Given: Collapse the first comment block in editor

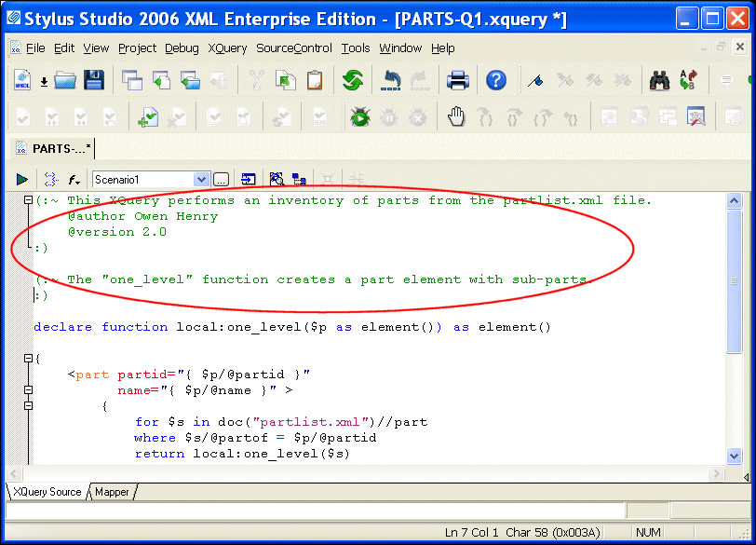Looking at the screenshot, I should point(28,200).
